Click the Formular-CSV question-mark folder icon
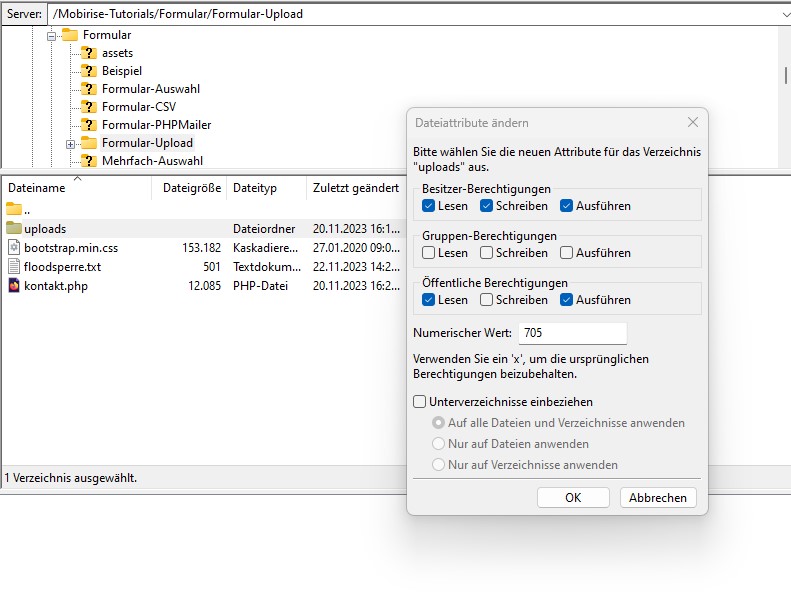Viewport: 791px width, 594px height. 89,107
